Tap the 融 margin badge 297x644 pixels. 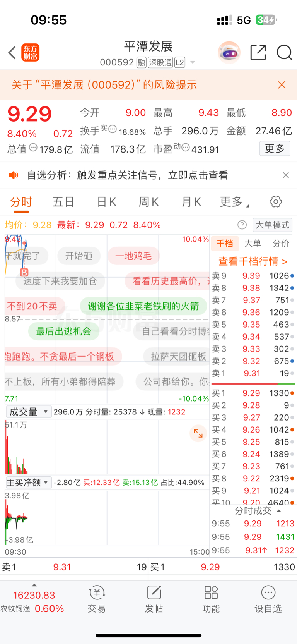tap(141, 62)
